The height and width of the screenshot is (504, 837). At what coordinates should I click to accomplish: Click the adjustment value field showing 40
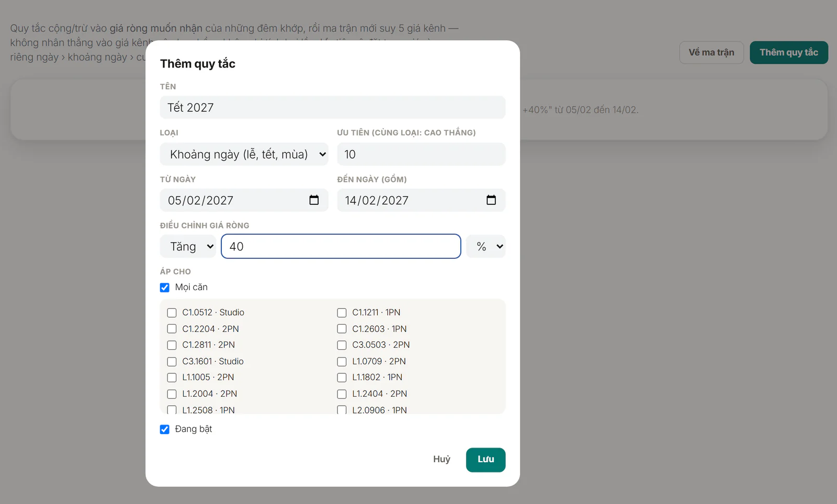tap(341, 246)
